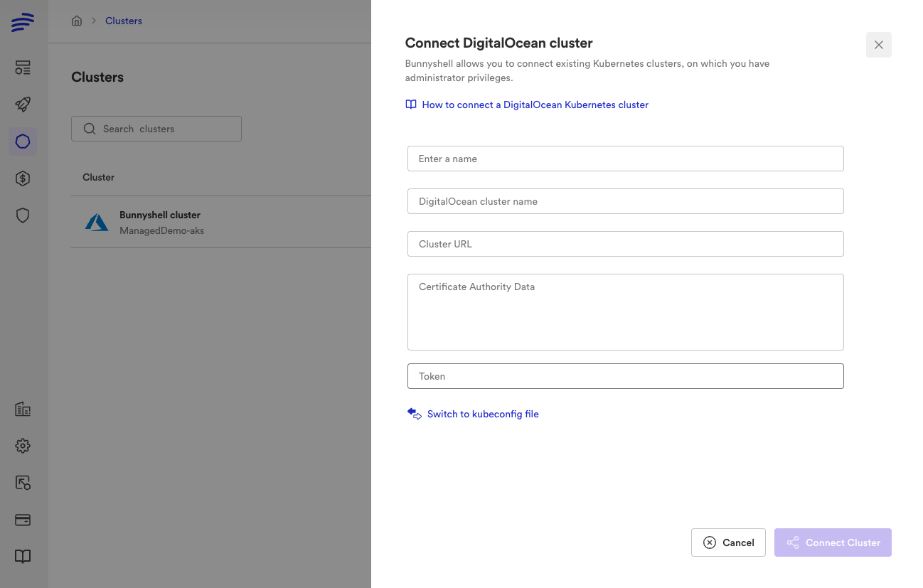Click the magnifier icon in cluster search

pyautogui.click(x=90, y=129)
